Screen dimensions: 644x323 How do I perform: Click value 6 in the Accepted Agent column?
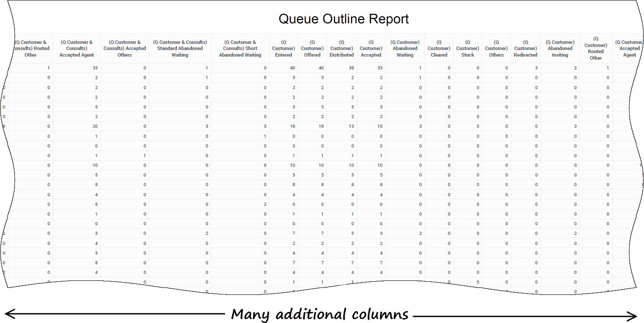pyautogui.click(x=96, y=205)
